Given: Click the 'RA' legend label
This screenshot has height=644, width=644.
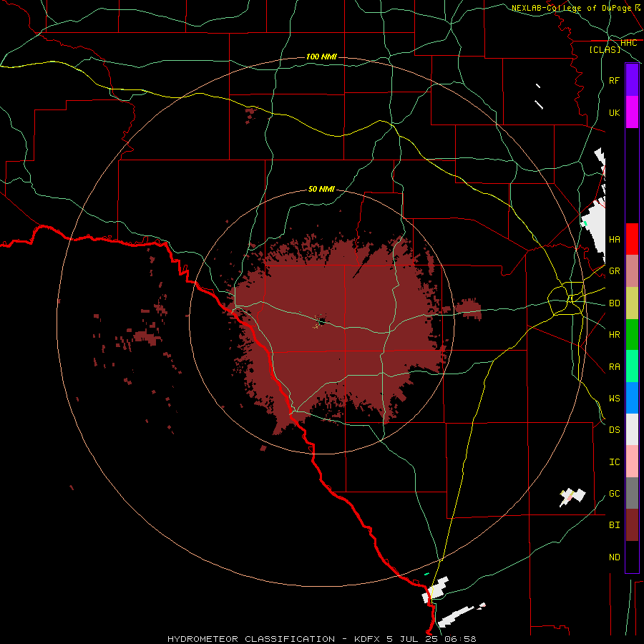Looking at the screenshot, I should pyautogui.click(x=615, y=367).
